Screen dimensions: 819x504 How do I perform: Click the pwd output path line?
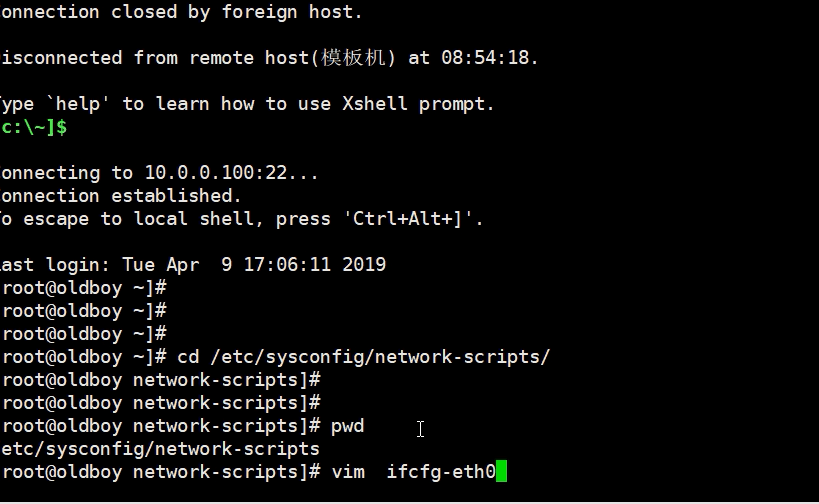click(x=160, y=449)
